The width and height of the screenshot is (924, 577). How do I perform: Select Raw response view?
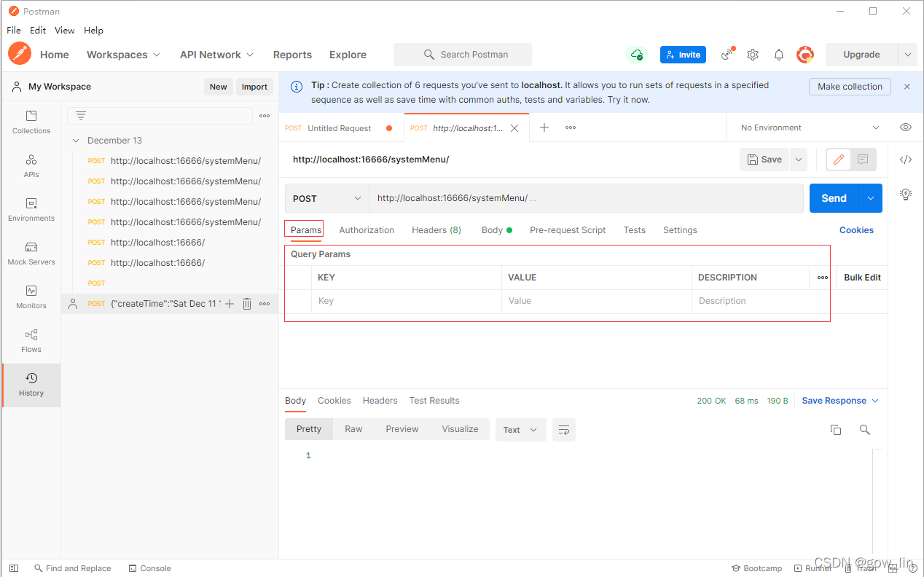pyautogui.click(x=353, y=429)
